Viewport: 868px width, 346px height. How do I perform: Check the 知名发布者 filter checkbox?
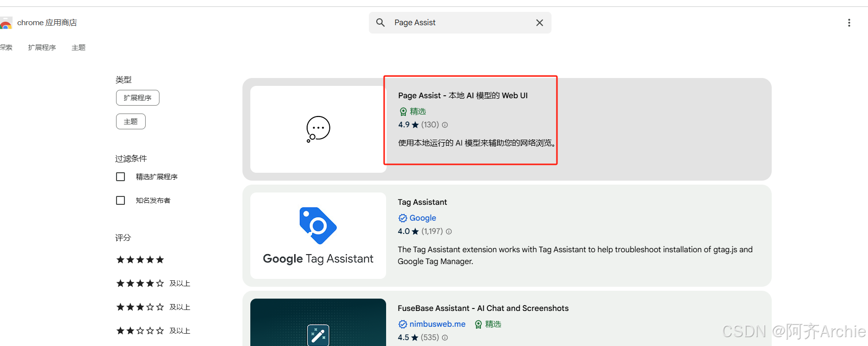point(120,200)
